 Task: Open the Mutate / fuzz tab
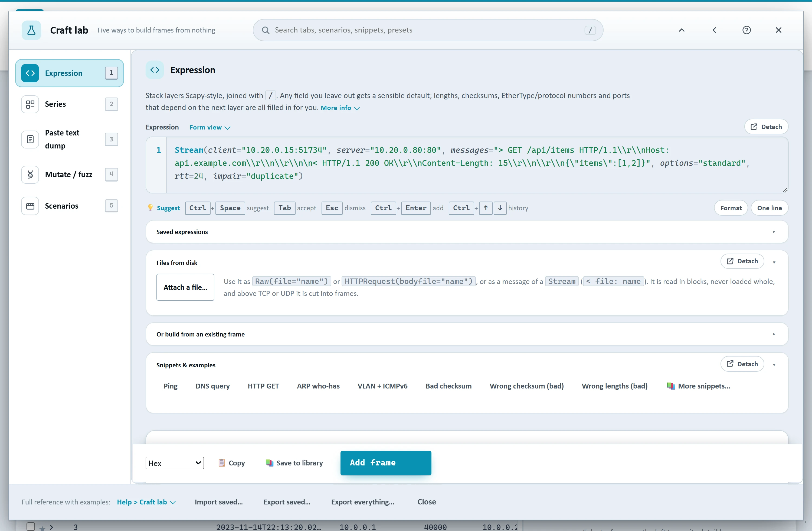70,174
